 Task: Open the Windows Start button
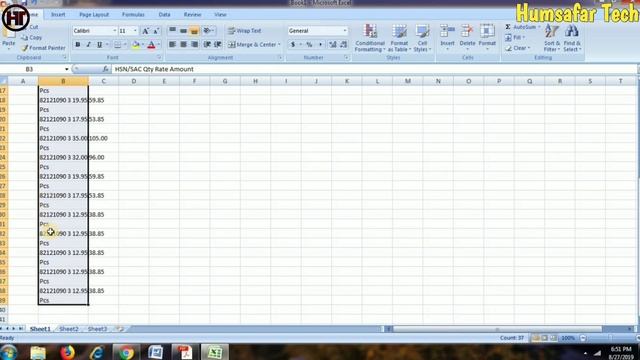[8, 352]
